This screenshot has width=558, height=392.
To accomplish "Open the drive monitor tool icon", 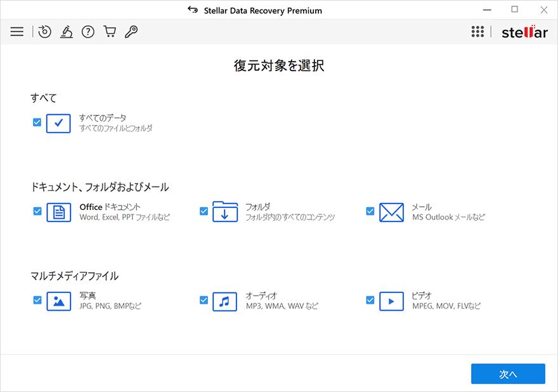I will [x=67, y=31].
